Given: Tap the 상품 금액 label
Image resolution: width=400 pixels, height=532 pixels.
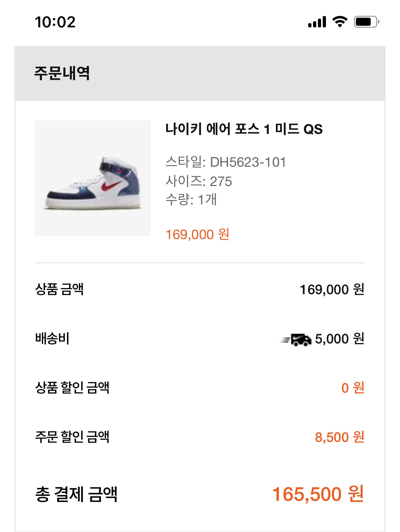Looking at the screenshot, I should coord(59,289).
